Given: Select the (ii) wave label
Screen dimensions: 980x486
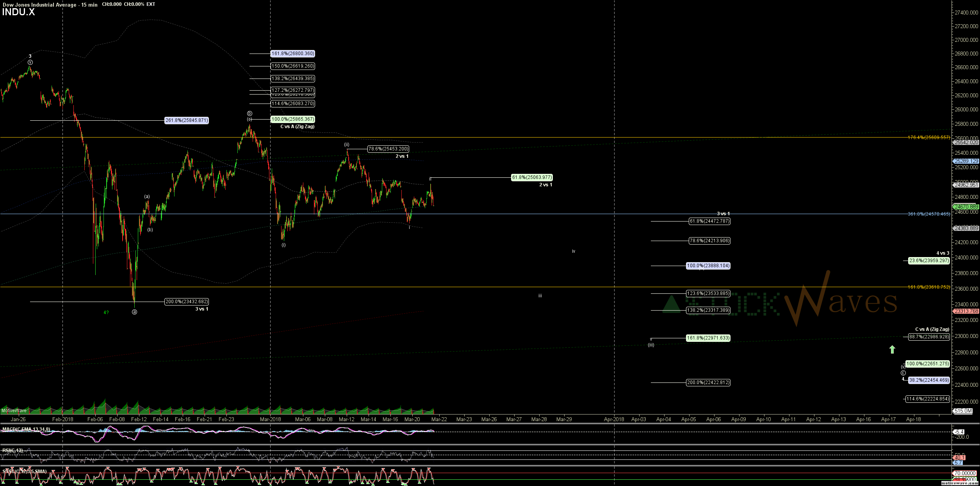Looking at the screenshot, I should [347, 145].
